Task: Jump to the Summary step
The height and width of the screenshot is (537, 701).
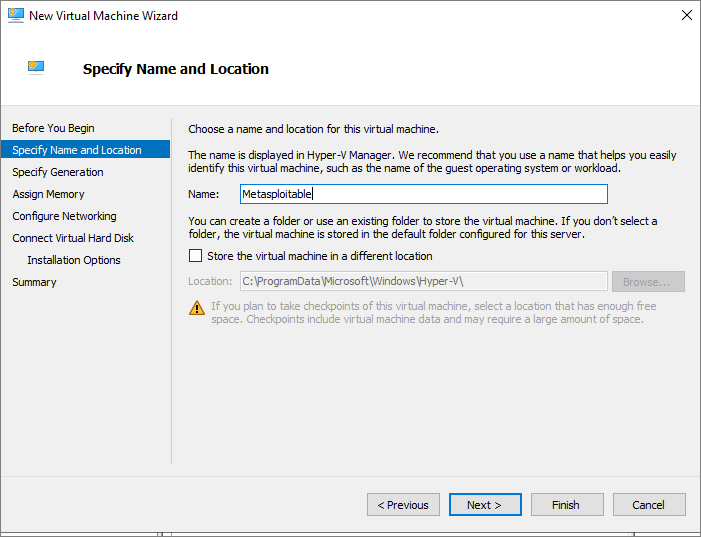Action: click(34, 282)
